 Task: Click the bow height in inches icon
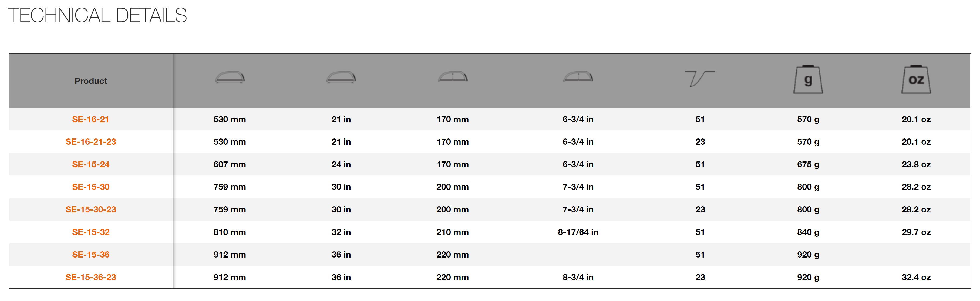(578, 77)
